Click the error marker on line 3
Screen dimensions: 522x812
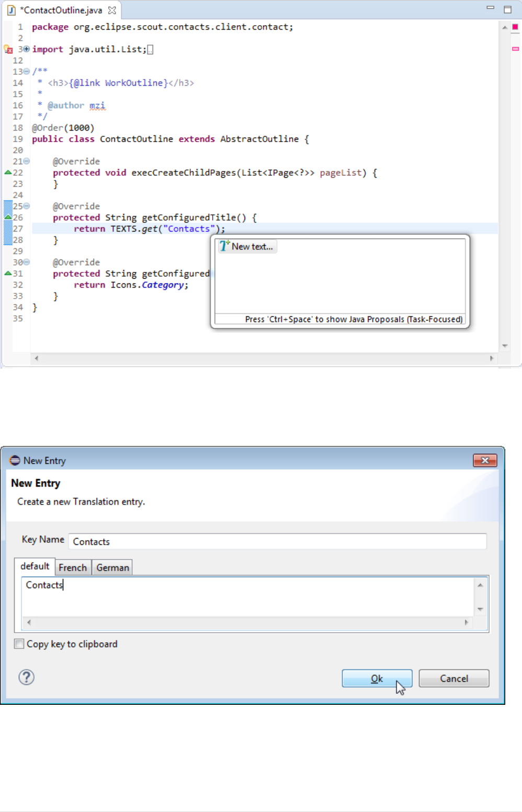click(8, 49)
